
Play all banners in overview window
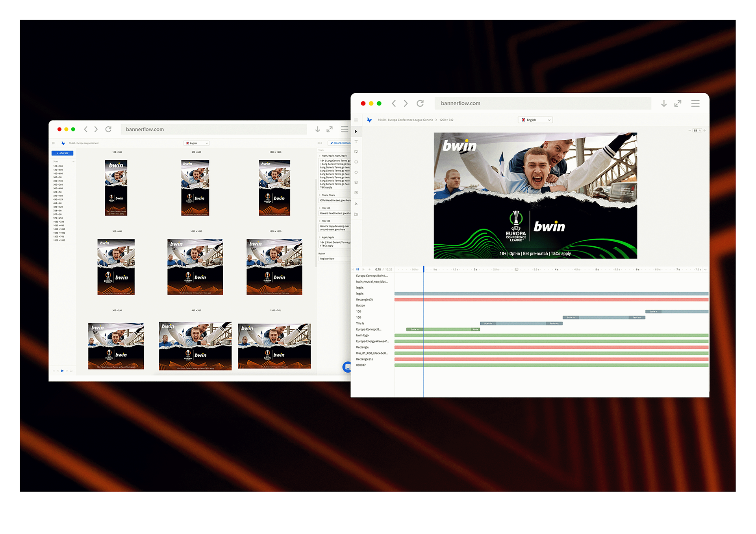(62, 371)
